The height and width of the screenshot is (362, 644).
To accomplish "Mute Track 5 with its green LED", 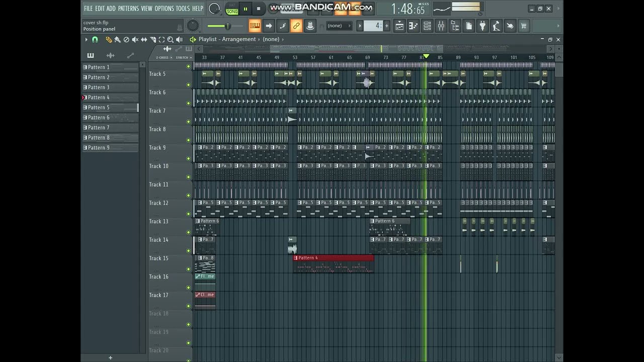I will point(189,85).
